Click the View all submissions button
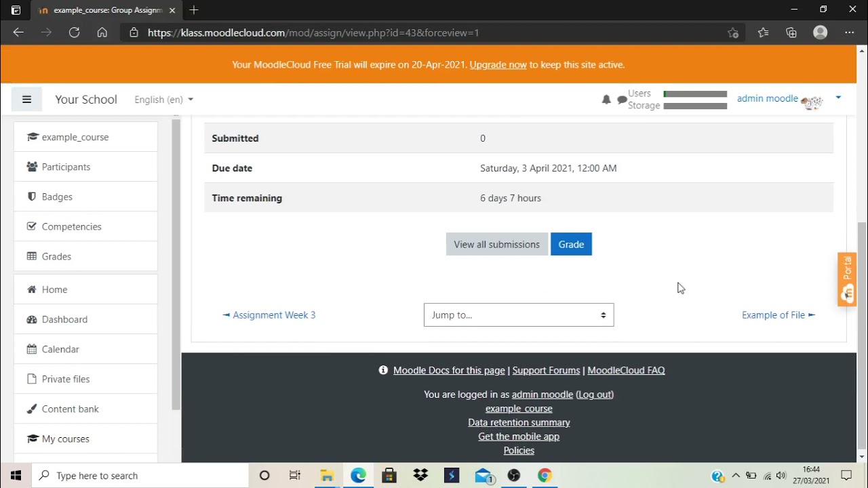 [497, 245]
